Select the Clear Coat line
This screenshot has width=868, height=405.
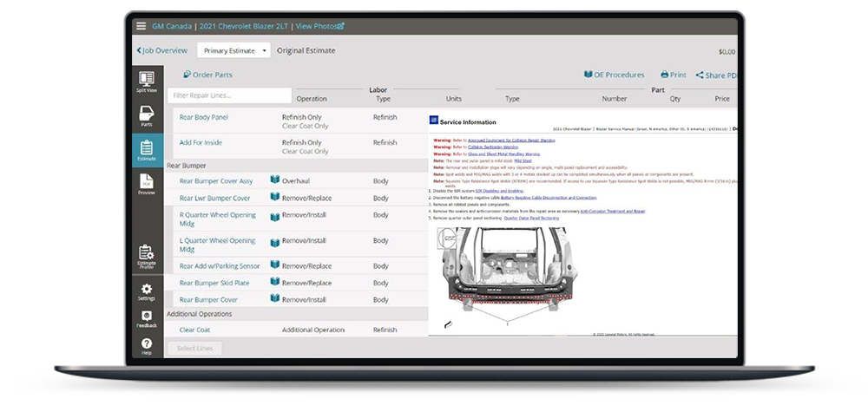(x=194, y=330)
